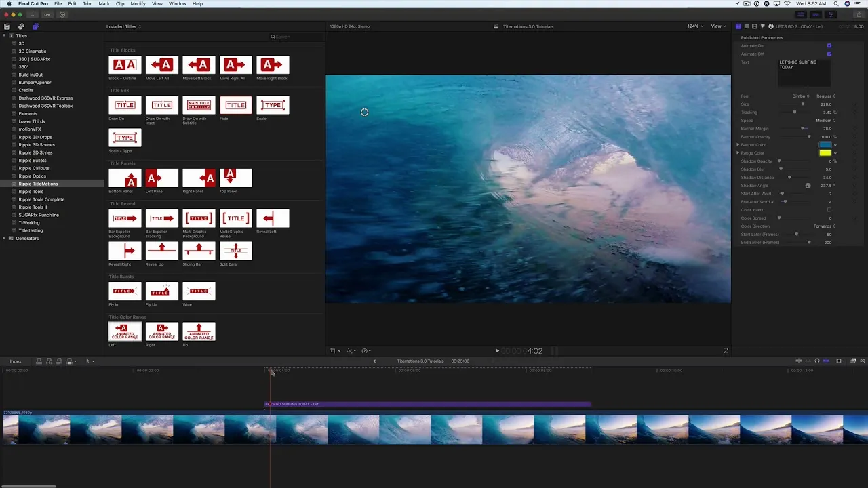Open the Info inspector icon
This screenshot has width=868, height=488.
pyautogui.click(x=770, y=26)
